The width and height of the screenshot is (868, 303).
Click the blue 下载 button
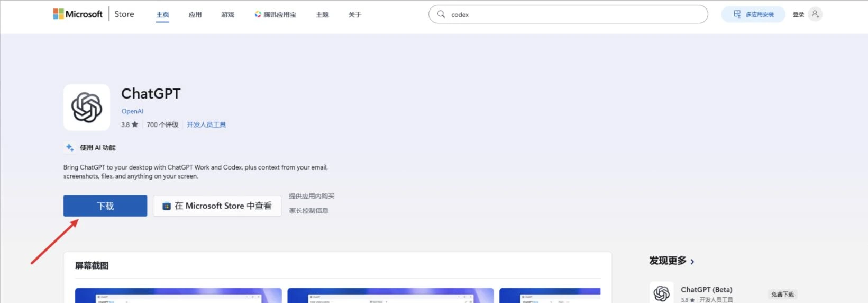[x=105, y=206]
